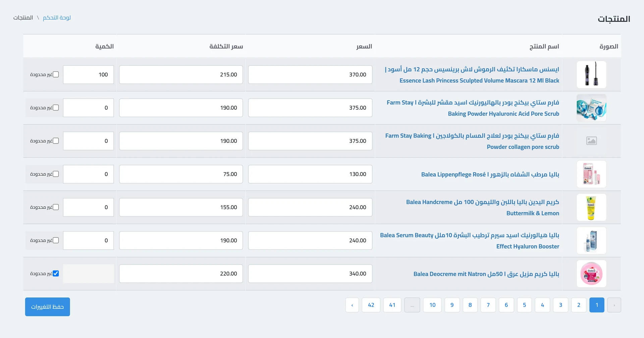Edit the 370.00 price field for Essence mascara

(310, 74)
